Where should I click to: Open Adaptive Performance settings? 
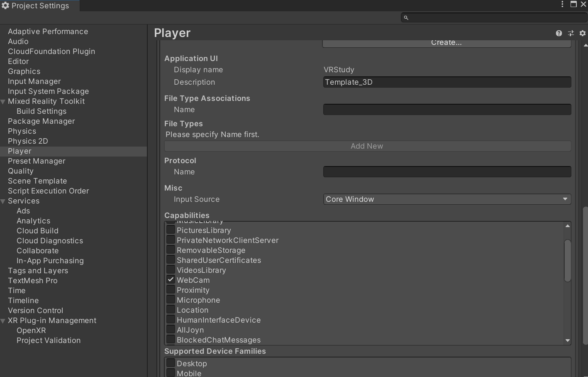[48, 32]
